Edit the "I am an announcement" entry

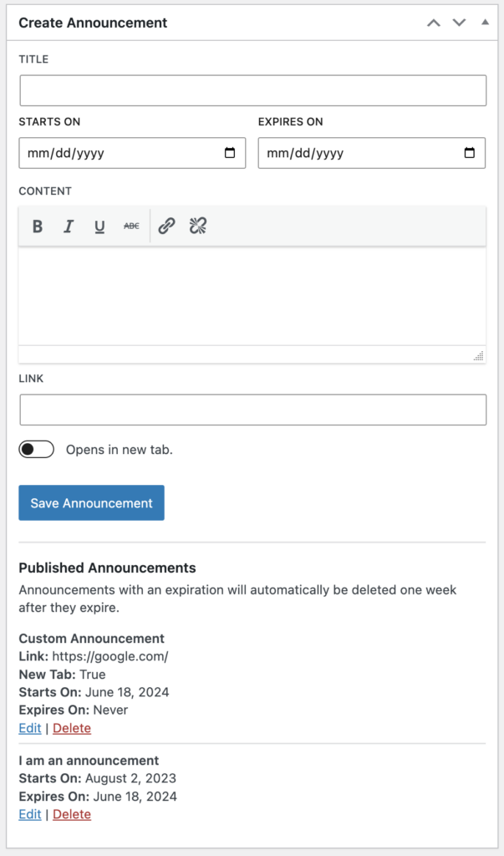tap(30, 814)
